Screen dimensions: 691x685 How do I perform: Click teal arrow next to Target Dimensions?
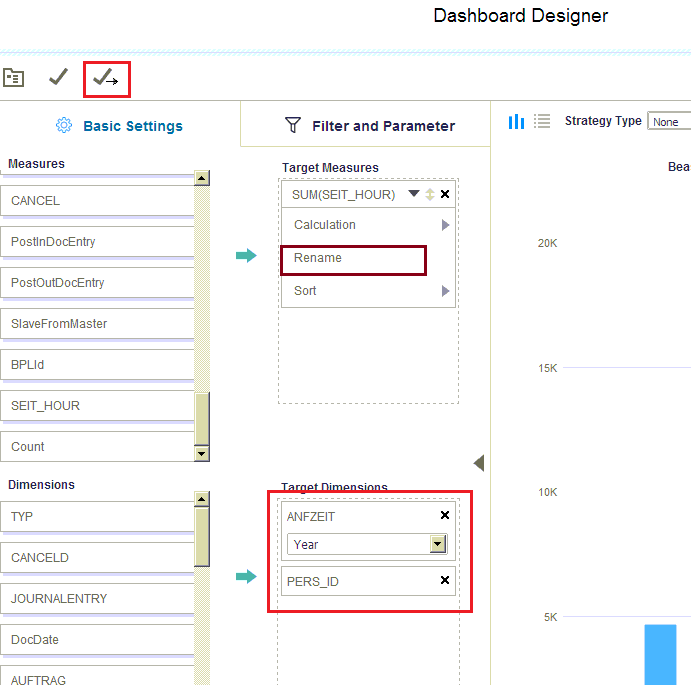(246, 576)
